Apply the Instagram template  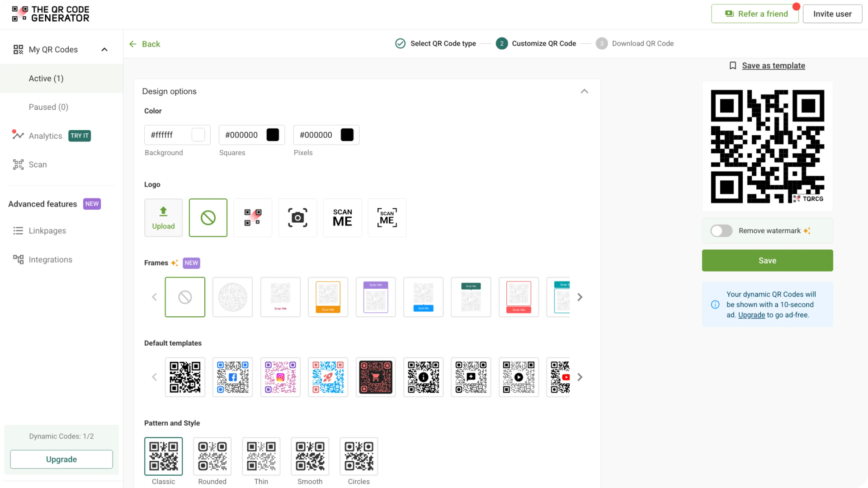pos(280,377)
